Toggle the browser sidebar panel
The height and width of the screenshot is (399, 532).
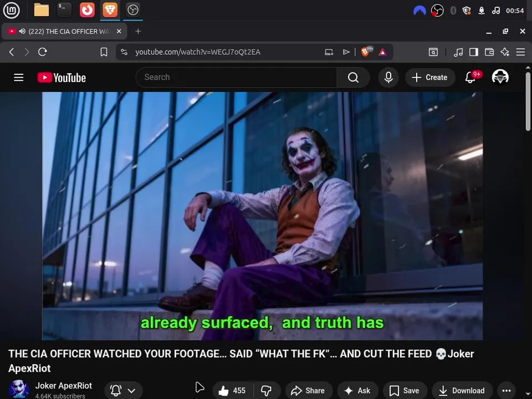[474, 52]
